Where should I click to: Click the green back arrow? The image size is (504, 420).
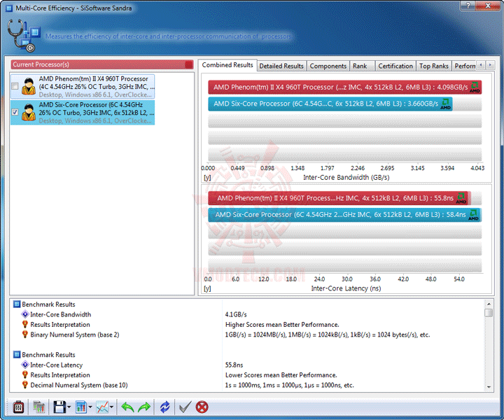pyautogui.click(x=127, y=407)
